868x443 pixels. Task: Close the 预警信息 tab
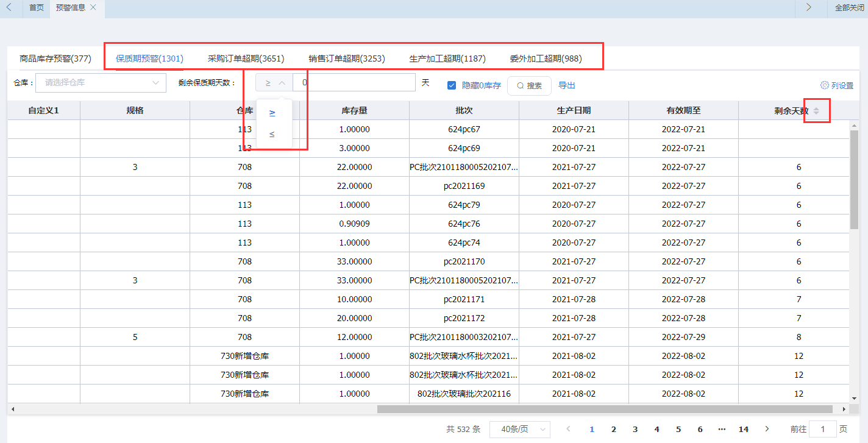[93, 7]
